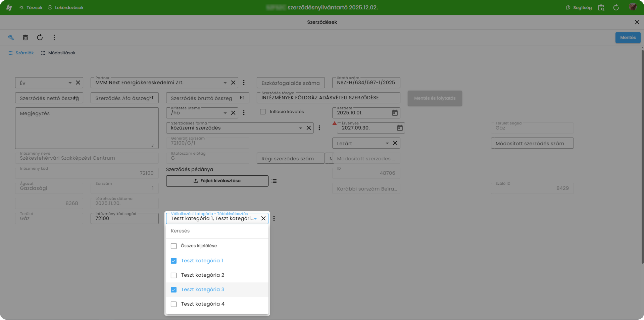The height and width of the screenshot is (320, 644).
Task: Clear the Partner field with its X icon
Action: (x=233, y=83)
